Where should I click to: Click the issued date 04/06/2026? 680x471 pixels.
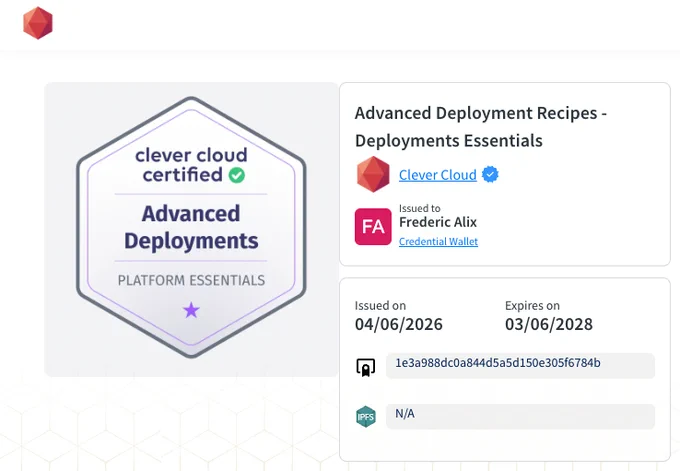pyautogui.click(x=399, y=324)
